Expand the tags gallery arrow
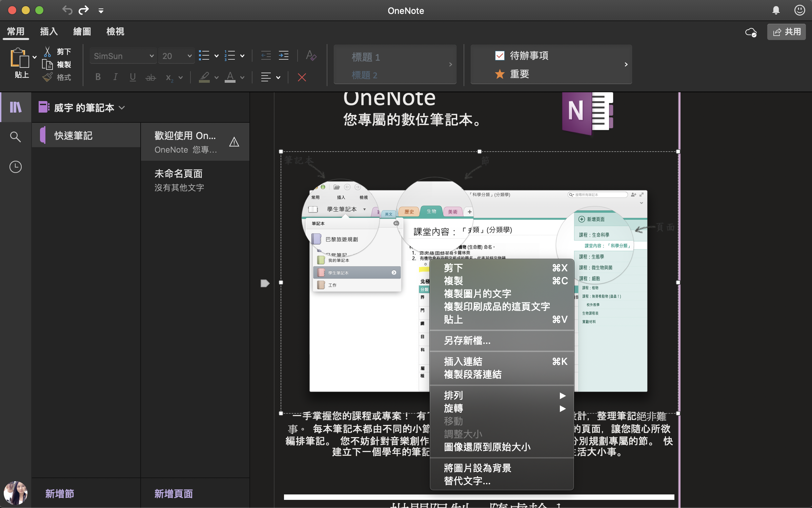 [x=626, y=64]
